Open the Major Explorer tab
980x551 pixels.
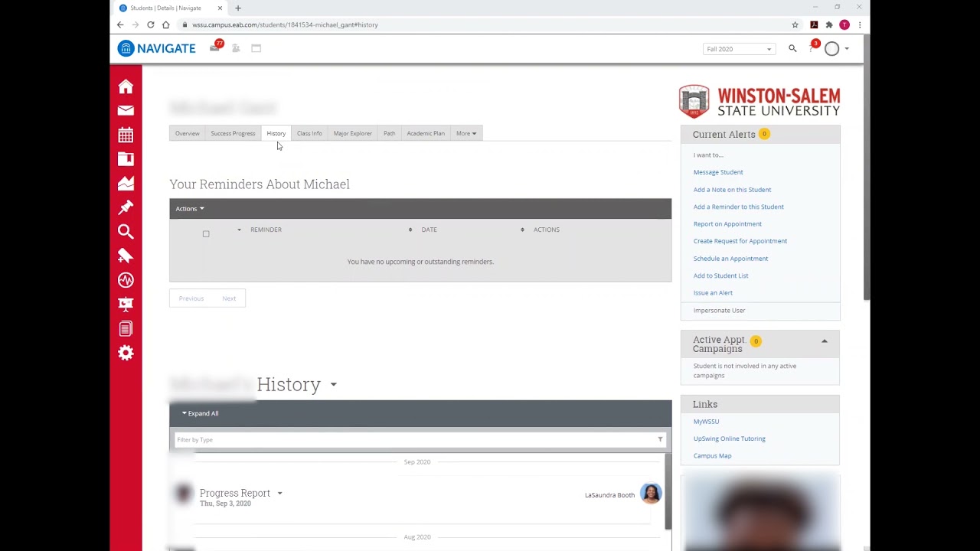(353, 133)
